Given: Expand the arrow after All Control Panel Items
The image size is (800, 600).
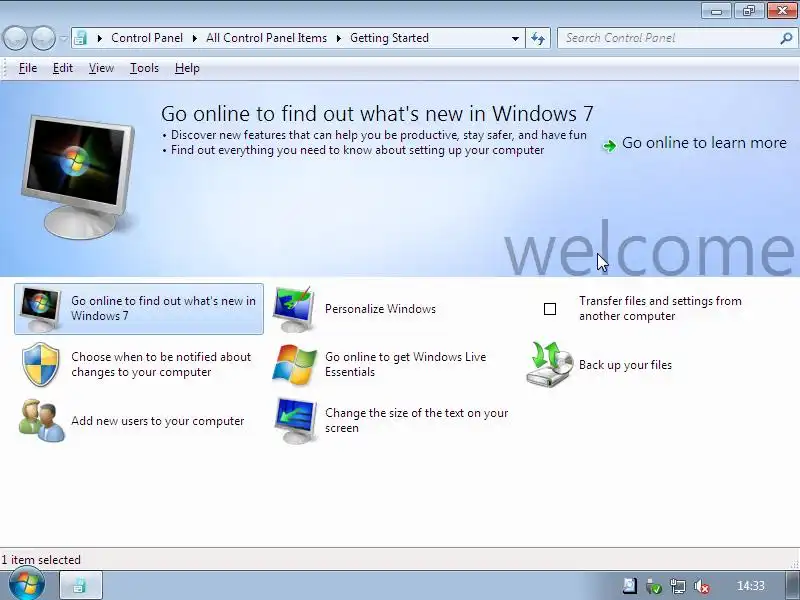Looking at the screenshot, I should [339, 38].
